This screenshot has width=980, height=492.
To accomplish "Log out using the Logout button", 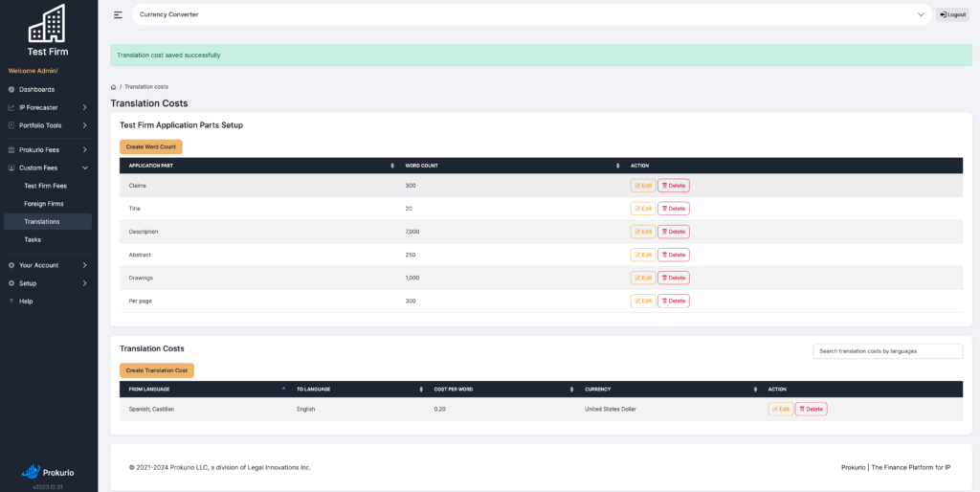I will tap(952, 14).
